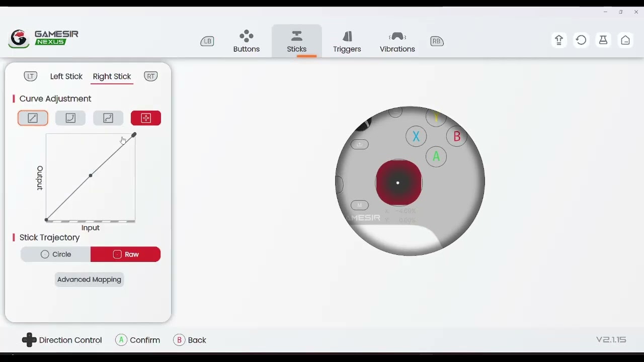This screenshot has width=644, height=362.
Task: Click the curve's top endpoint handle
Action: click(x=134, y=135)
